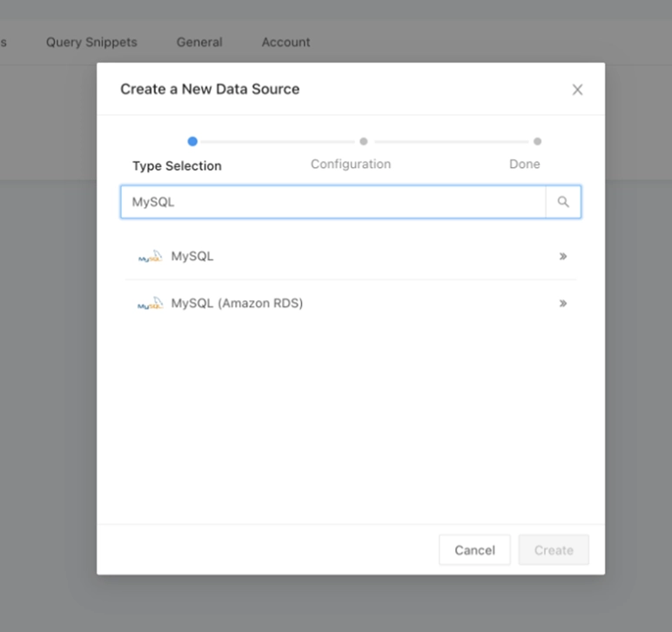
Task: Click the Configuration step label
Action: pos(351,165)
